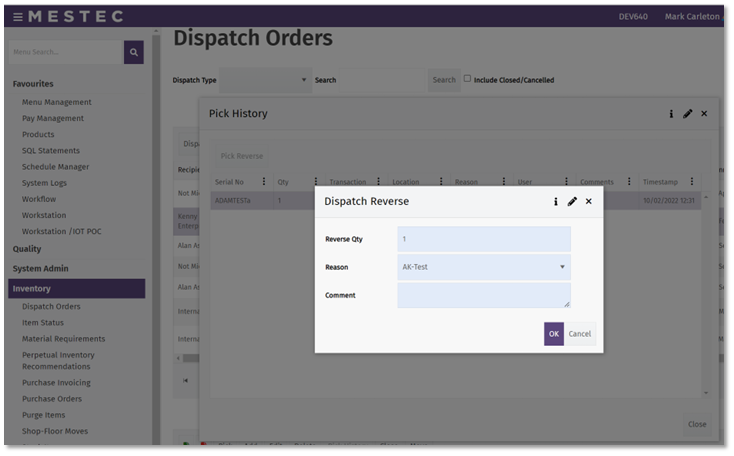
Task: Open Menu Management in sidebar
Action: point(57,102)
